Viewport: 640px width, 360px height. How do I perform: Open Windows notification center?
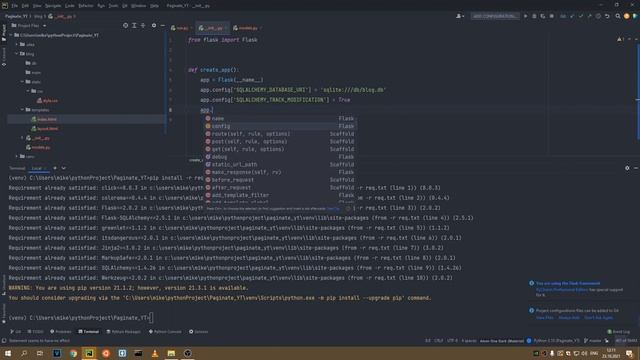(630, 353)
